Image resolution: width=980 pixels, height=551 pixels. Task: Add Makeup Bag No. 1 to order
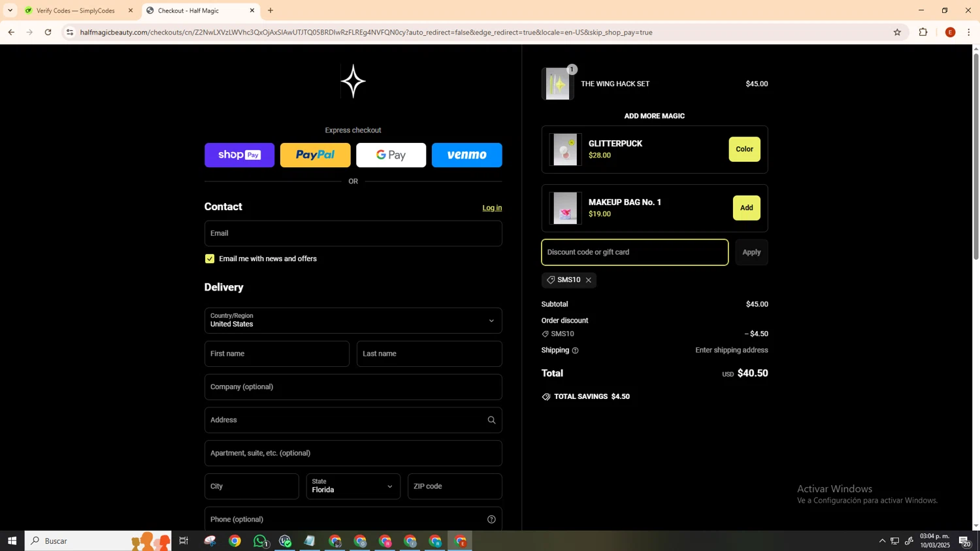coord(746,208)
